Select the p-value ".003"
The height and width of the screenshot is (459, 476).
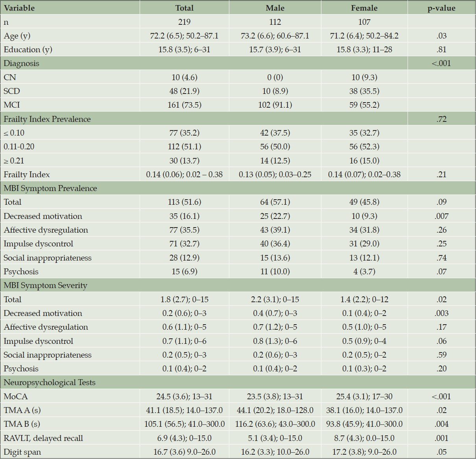click(x=441, y=313)
